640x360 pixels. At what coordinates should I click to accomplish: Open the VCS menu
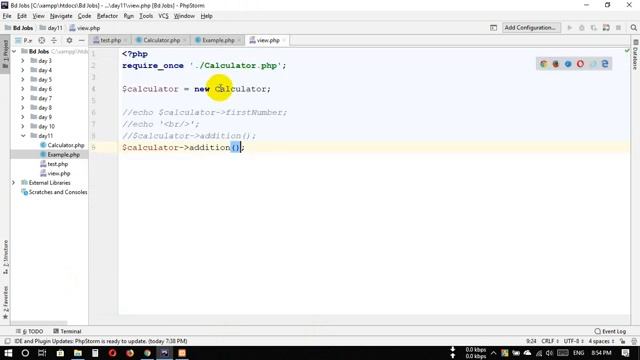(x=163, y=16)
